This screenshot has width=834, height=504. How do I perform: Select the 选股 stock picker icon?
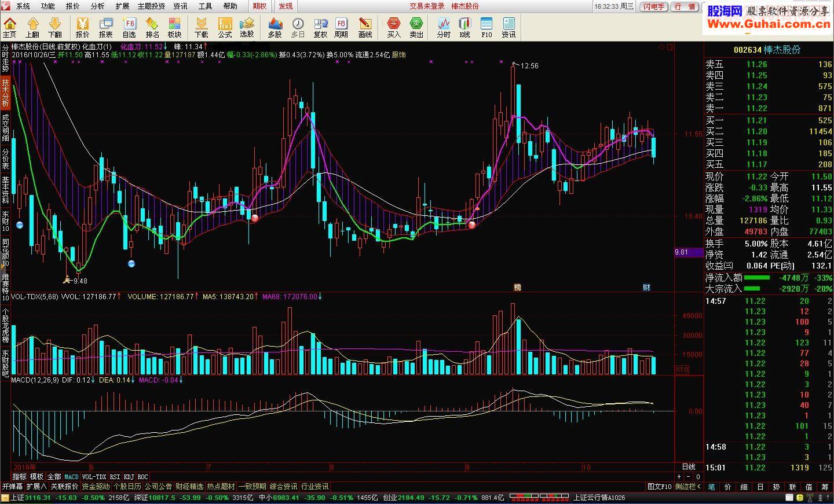(247, 27)
